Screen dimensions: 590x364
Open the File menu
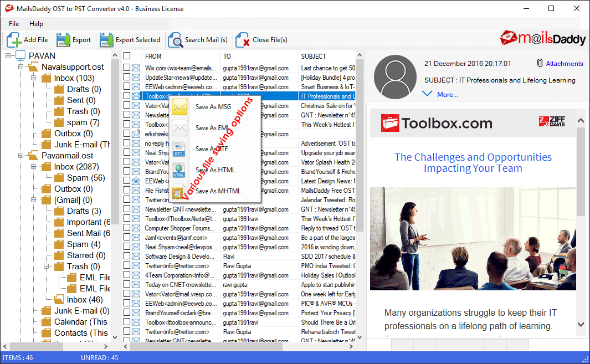coord(14,24)
